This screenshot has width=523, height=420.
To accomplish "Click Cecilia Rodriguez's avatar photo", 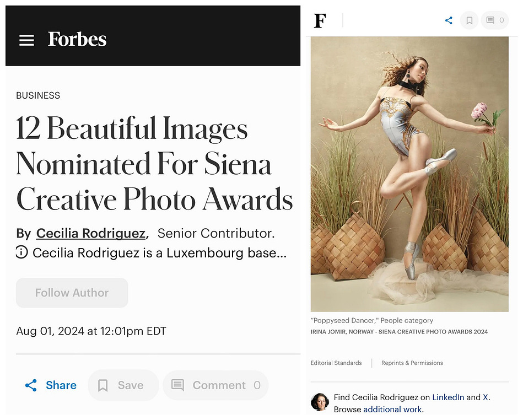I will [x=320, y=402].
